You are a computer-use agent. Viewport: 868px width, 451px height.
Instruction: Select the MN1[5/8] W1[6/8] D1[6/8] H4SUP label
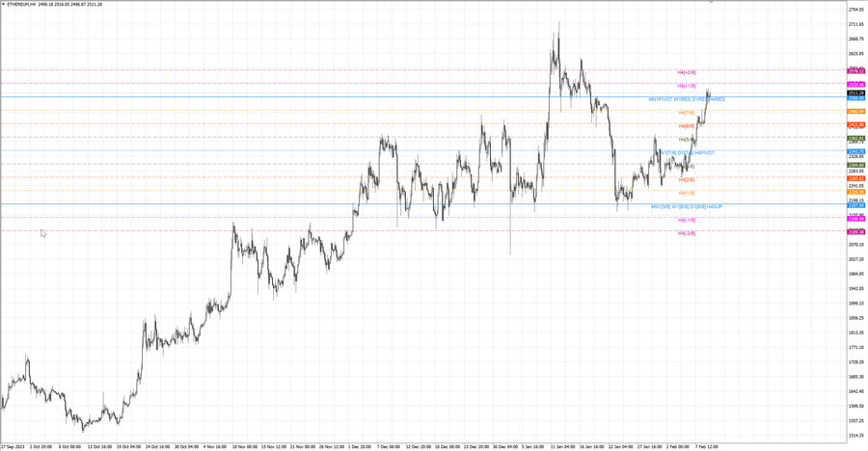point(687,207)
